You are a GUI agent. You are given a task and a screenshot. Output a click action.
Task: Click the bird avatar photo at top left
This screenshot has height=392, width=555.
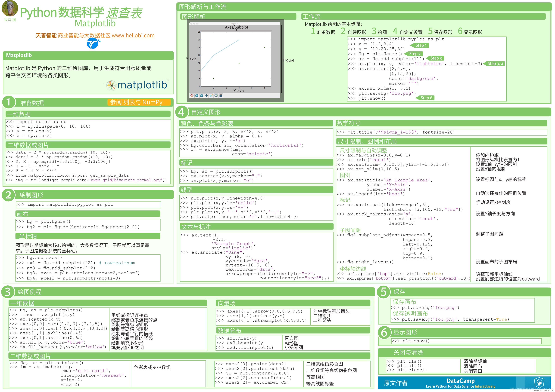coord(10,8)
